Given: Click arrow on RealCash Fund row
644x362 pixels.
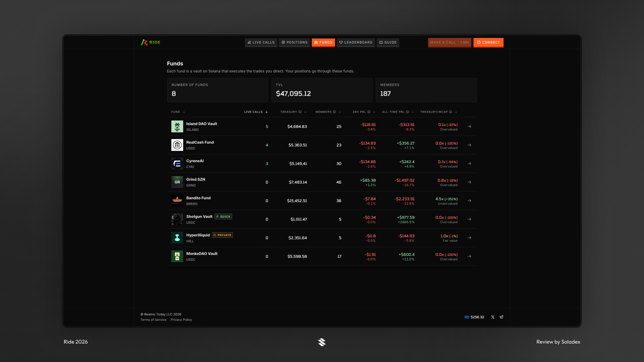Looking at the screenshot, I should click(x=470, y=145).
